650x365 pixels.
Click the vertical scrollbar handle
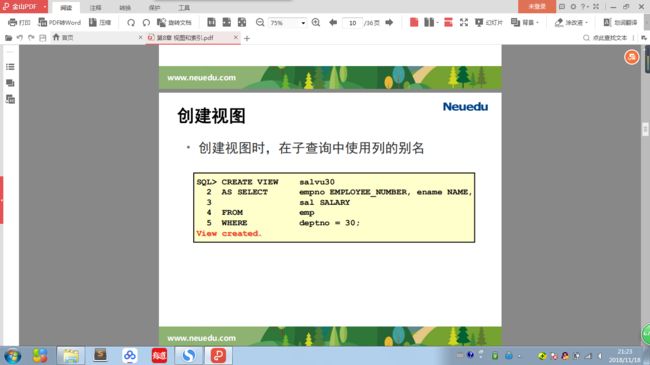(645, 129)
